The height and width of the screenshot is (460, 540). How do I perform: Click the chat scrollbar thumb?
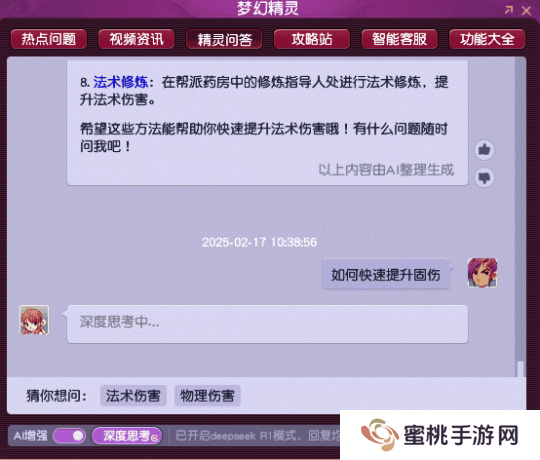(x=520, y=368)
